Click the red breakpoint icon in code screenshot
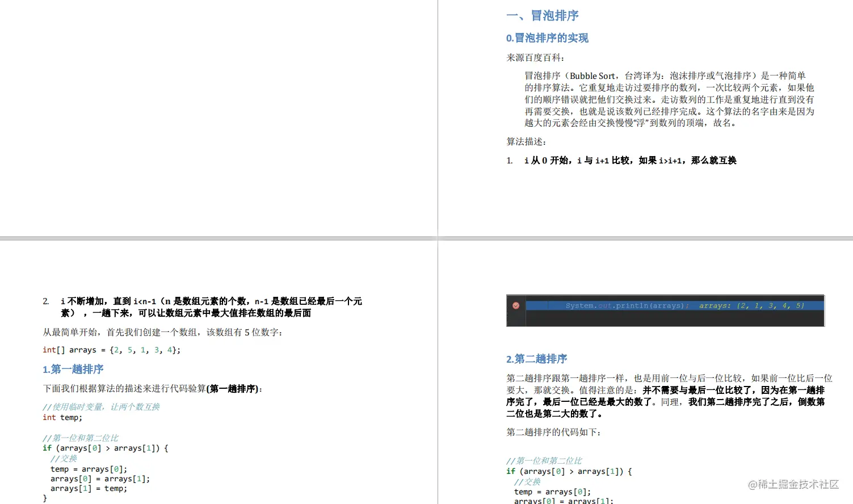 (x=515, y=305)
